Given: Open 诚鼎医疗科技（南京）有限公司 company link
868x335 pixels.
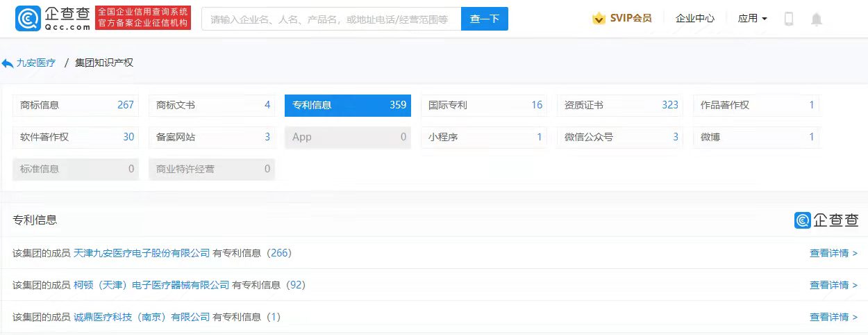Looking at the screenshot, I should tap(142, 317).
